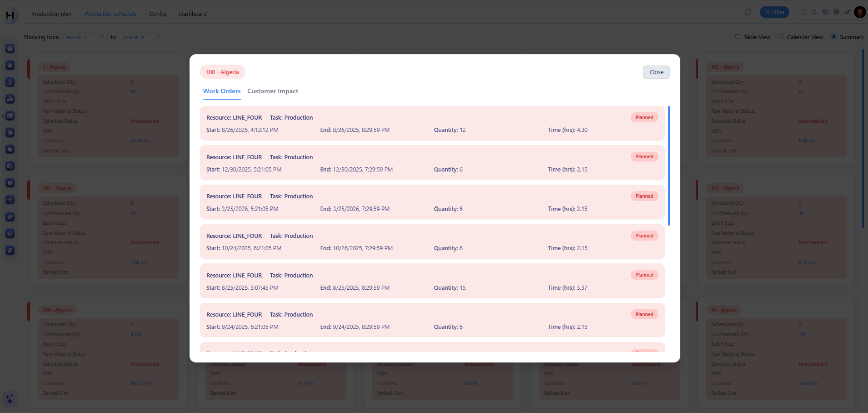Open the end date picker 2026-08-22

(141, 37)
